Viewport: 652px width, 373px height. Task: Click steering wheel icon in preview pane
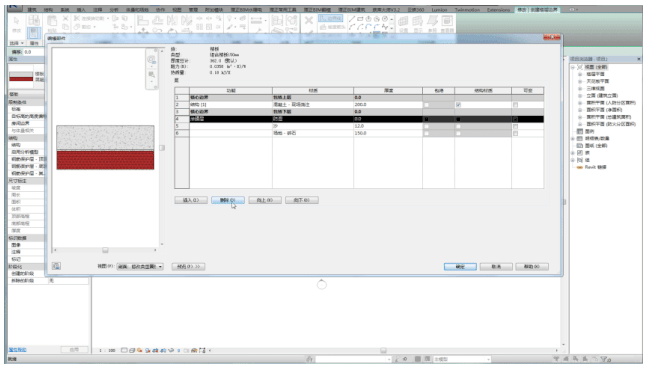click(x=151, y=60)
